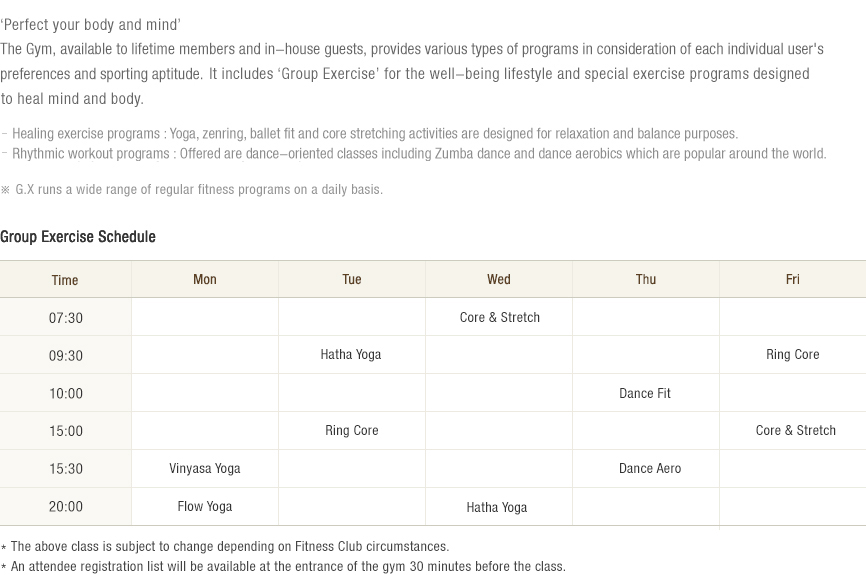Viewport: 866px width, 575px height.
Task: Select the Mon column header
Action: pyautogui.click(x=205, y=279)
